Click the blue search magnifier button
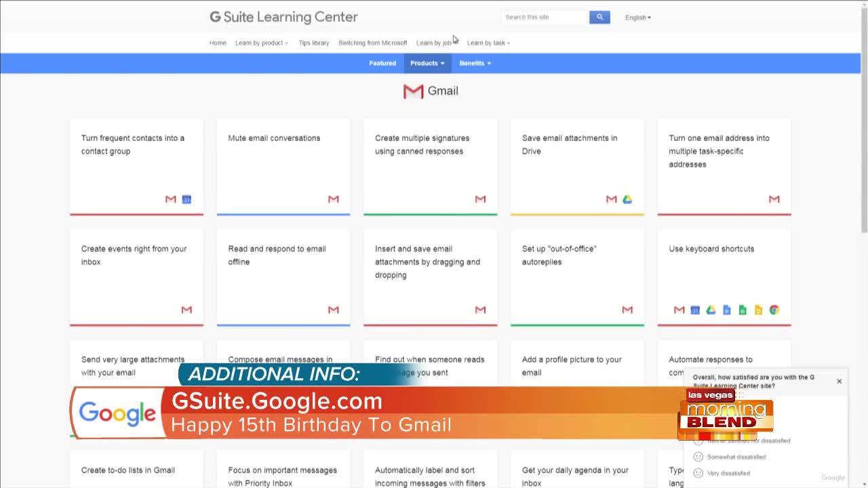The width and height of the screenshot is (868, 488). tap(599, 17)
